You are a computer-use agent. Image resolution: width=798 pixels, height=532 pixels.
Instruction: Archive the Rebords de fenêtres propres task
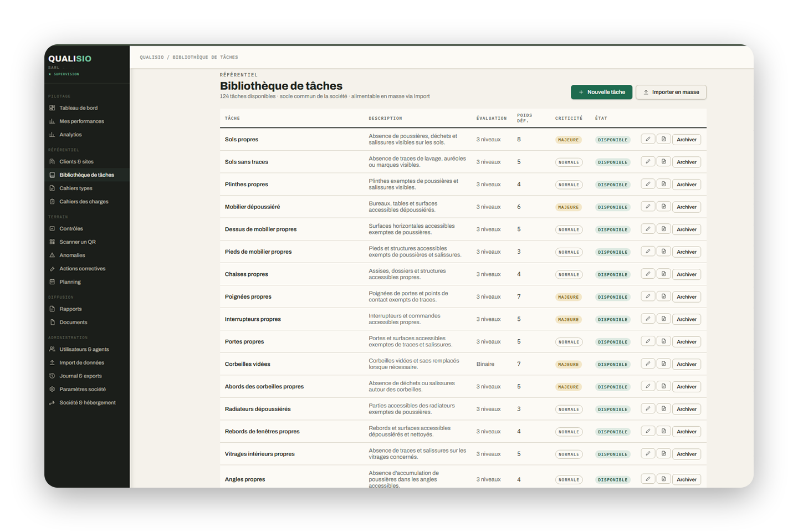point(686,431)
